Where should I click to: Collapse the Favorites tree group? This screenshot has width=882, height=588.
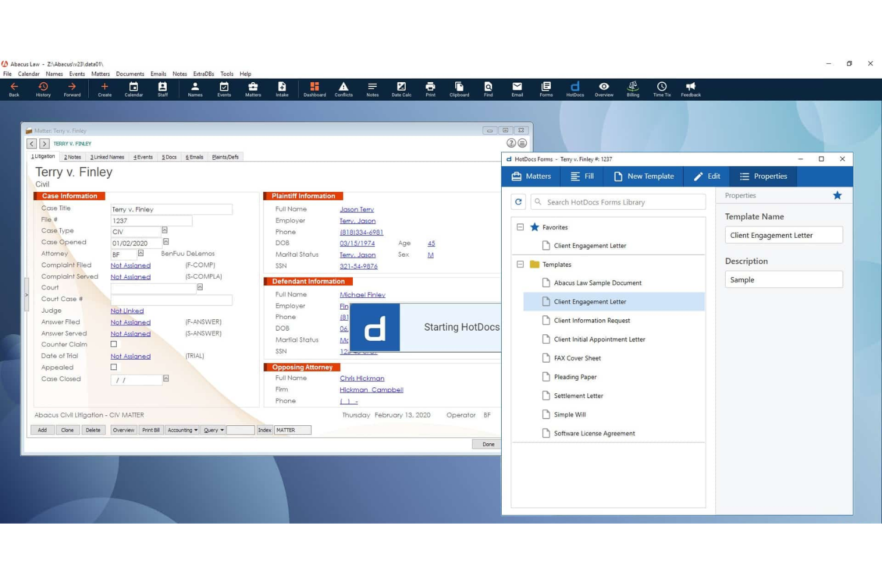coord(520,227)
